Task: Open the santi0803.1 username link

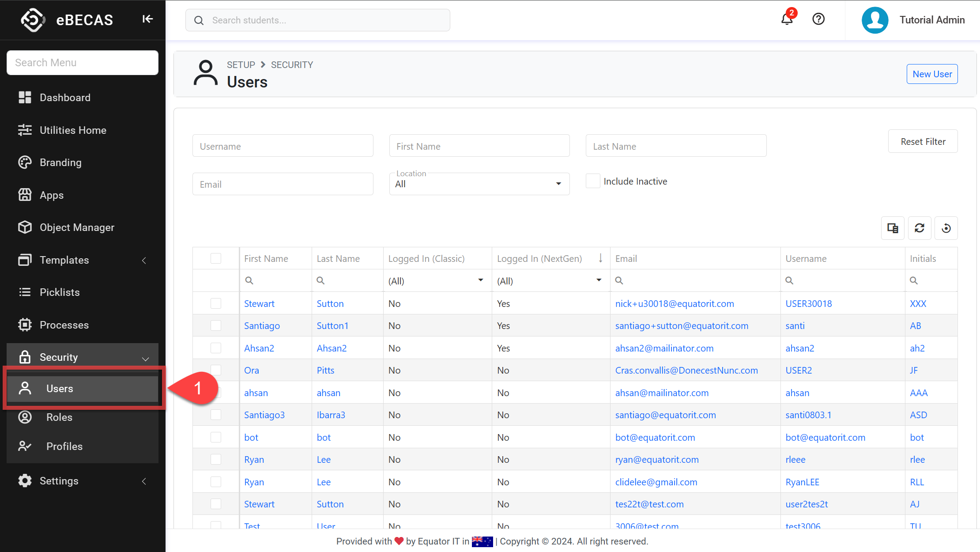Action: 808,415
